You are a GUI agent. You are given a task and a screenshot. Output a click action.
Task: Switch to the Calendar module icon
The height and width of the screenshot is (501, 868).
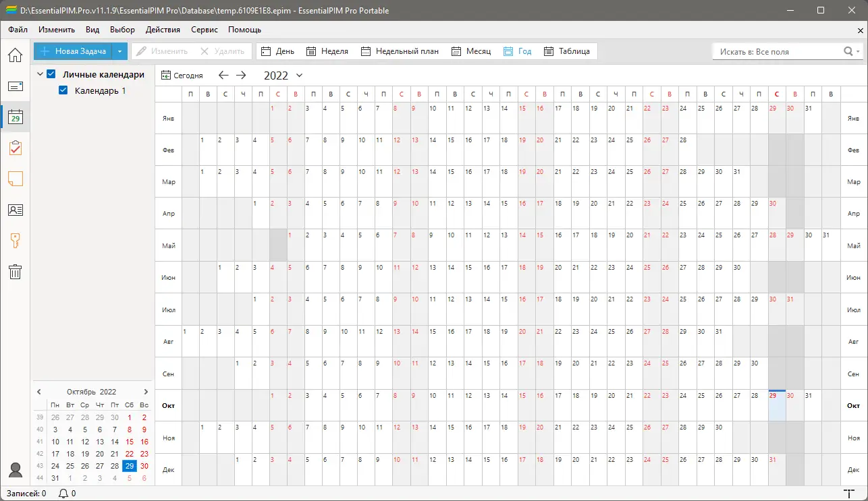coord(15,117)
